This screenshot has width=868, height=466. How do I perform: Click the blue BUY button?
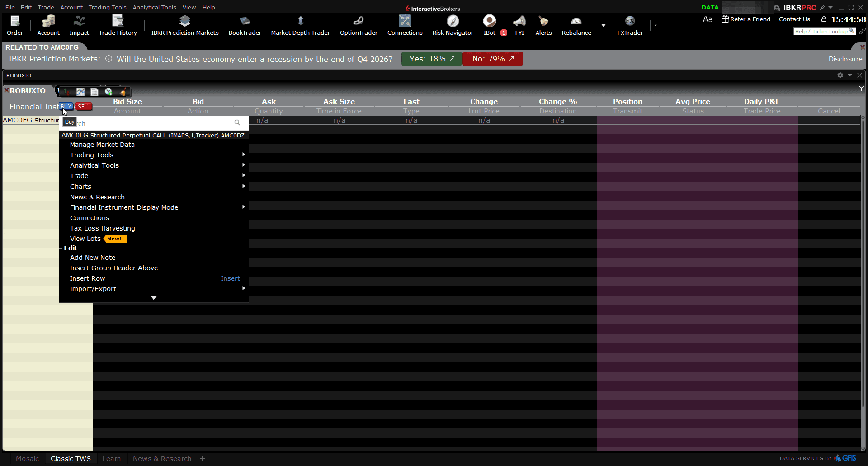[66, 106]
